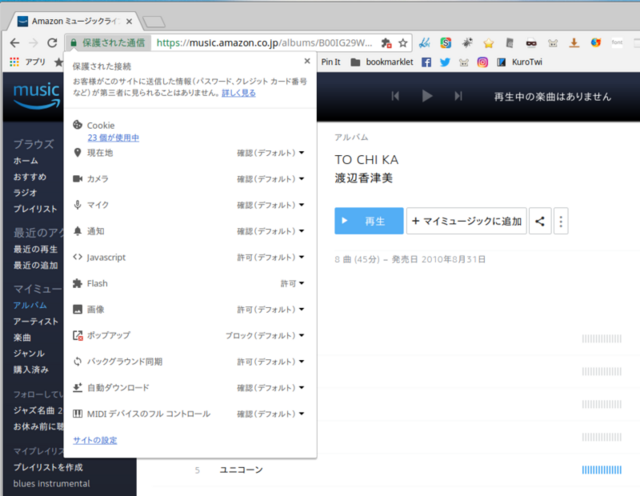The image size is (640, 496).
Task: Open the カメラ permission dropdown
Action: point(271,179)
